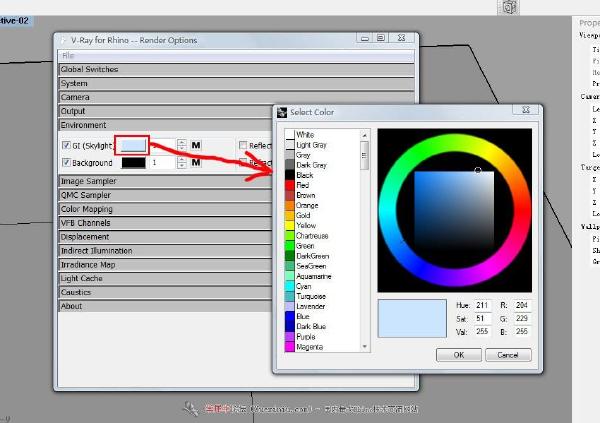Viewport: 600px width, 423px height.
Task: Select Red in the color list
Action: pyautogui.click(x=302, y=185)
